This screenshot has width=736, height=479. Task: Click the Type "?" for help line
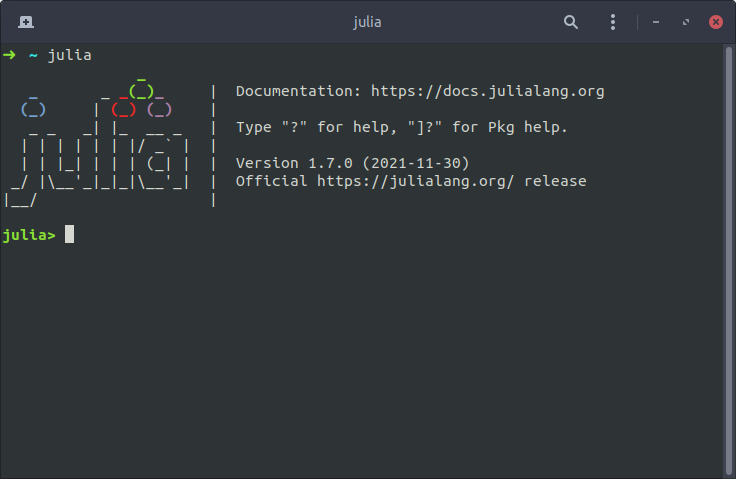tap(401, 127)
